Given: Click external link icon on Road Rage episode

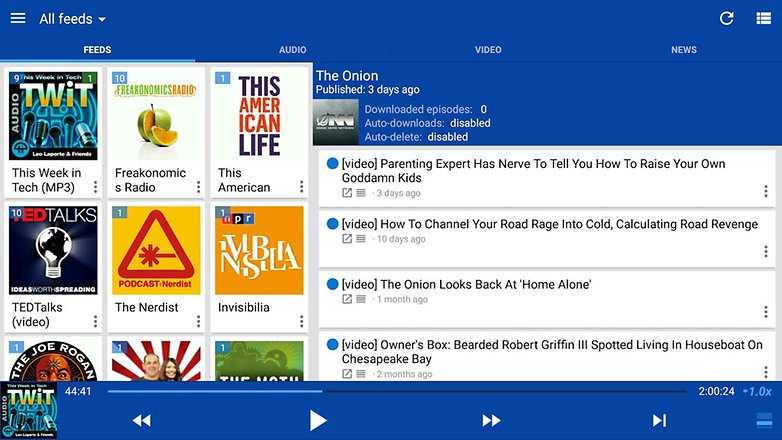Looking at the screenshot, I should pos(347,239).
